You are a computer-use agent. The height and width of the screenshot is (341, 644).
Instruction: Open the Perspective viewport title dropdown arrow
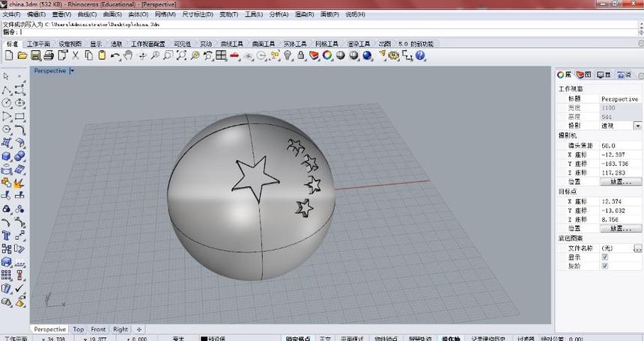pyautogui.click(x=72, y=71)
